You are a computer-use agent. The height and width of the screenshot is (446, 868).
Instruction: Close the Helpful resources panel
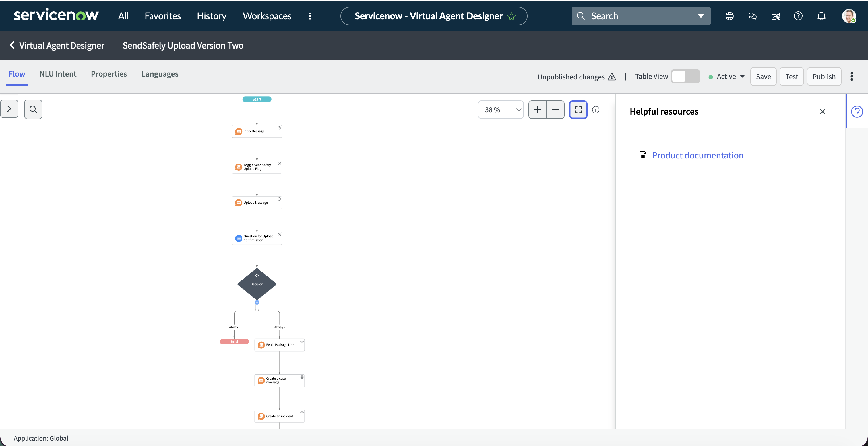823,112
